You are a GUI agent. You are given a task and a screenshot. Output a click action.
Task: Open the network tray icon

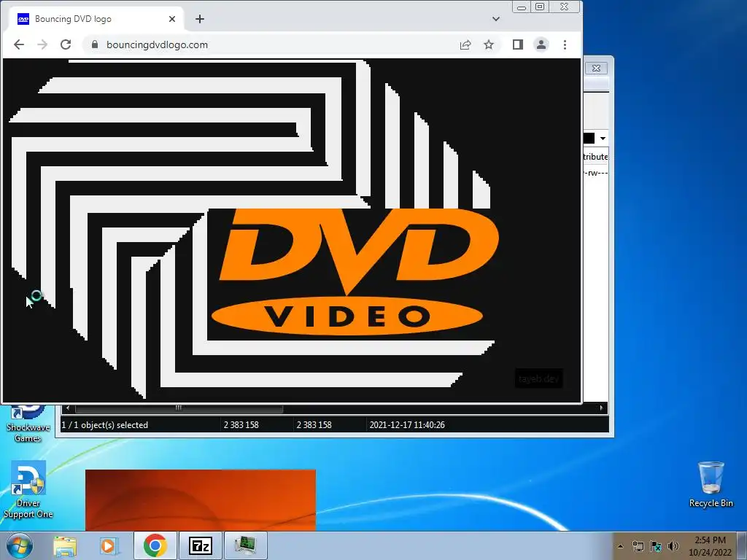tap(638, 546)
